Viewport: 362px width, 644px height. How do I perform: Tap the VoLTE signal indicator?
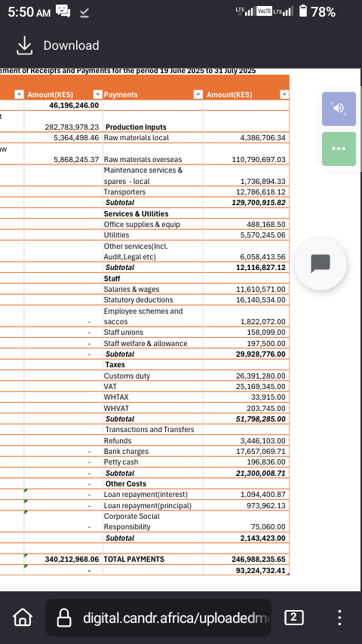point(264,11)
